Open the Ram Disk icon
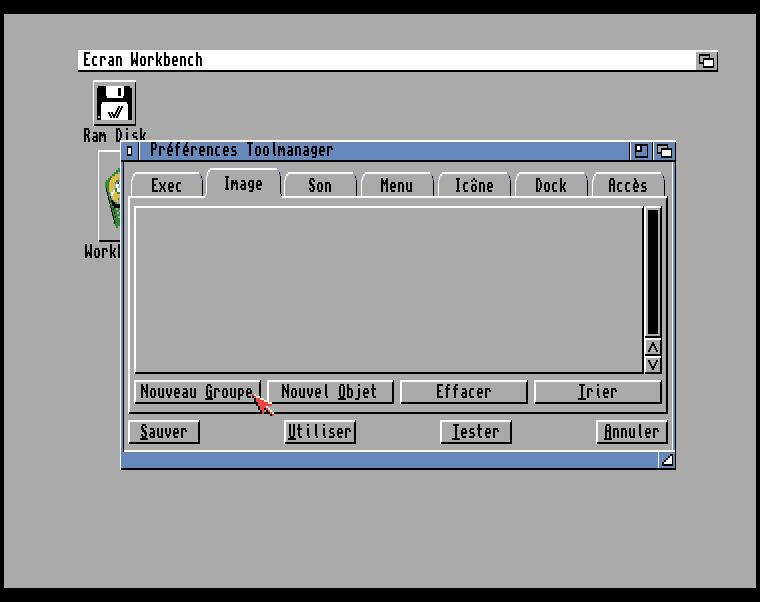760x602 pixels. pos(114,103)
